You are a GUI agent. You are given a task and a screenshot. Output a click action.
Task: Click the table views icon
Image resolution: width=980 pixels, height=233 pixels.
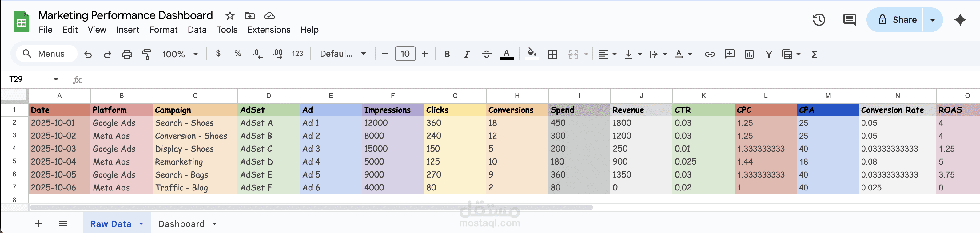pyautogui.click(x=787, y=54)
